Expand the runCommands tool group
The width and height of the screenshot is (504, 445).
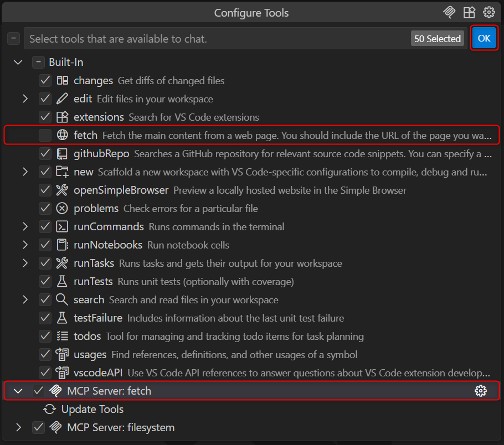25,227
